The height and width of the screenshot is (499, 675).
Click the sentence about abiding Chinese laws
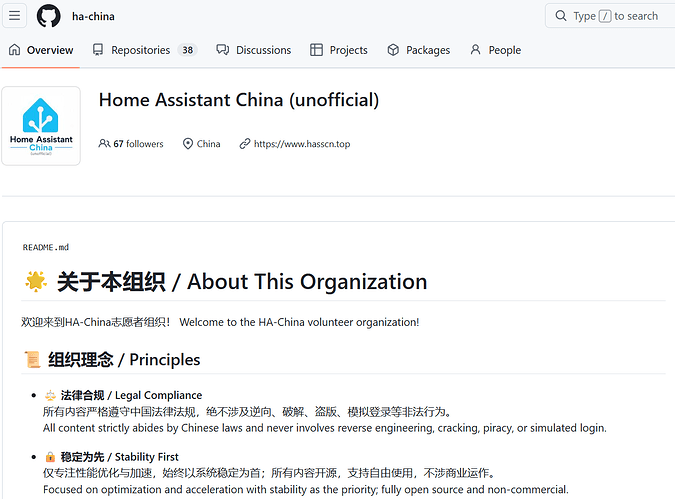point(325,428)
